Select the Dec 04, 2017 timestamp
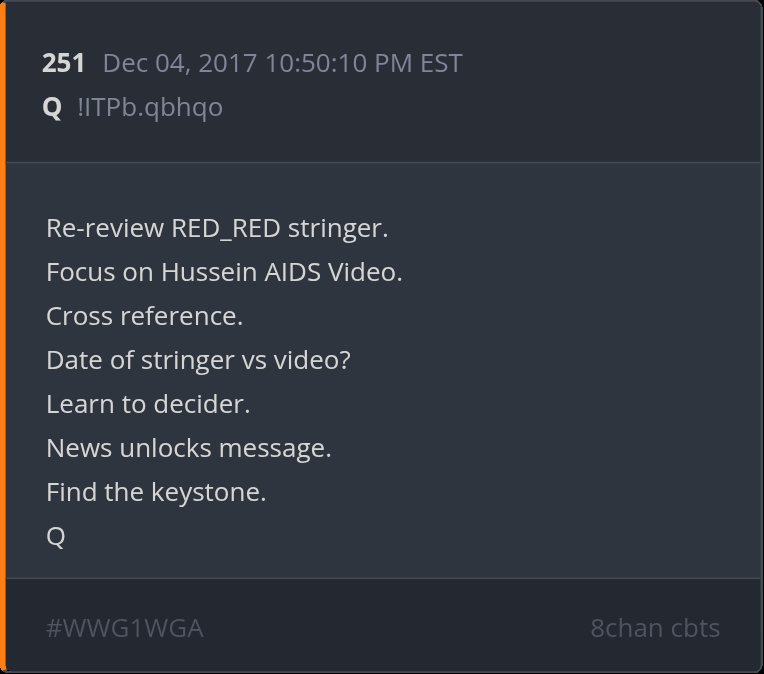764x674 pixels. pyautogui.click(x=283, y=63)
